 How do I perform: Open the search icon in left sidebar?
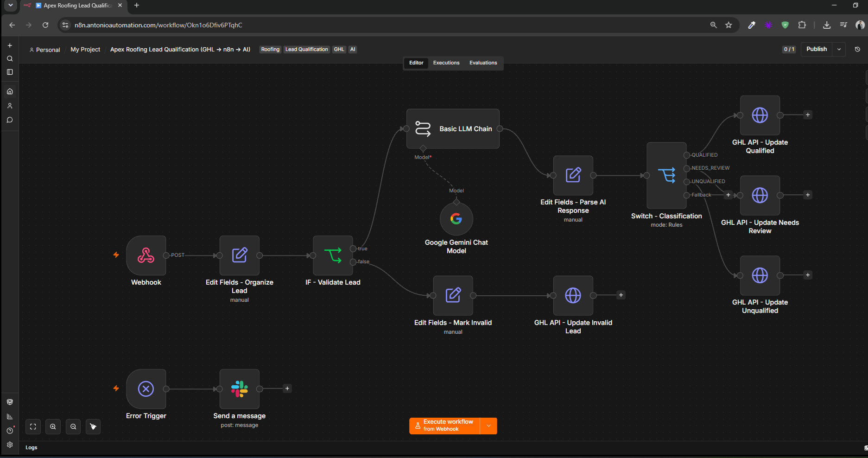pos(10,59)
